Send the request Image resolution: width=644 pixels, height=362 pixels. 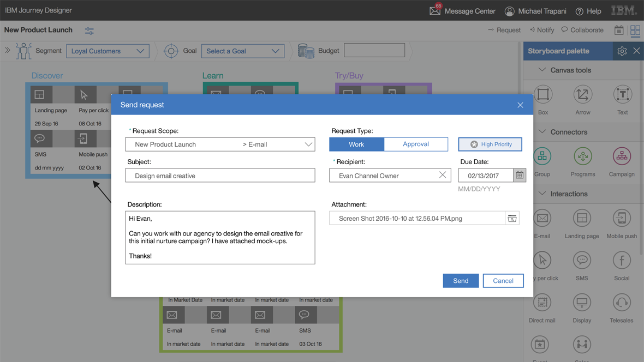[x=461, y=281]
